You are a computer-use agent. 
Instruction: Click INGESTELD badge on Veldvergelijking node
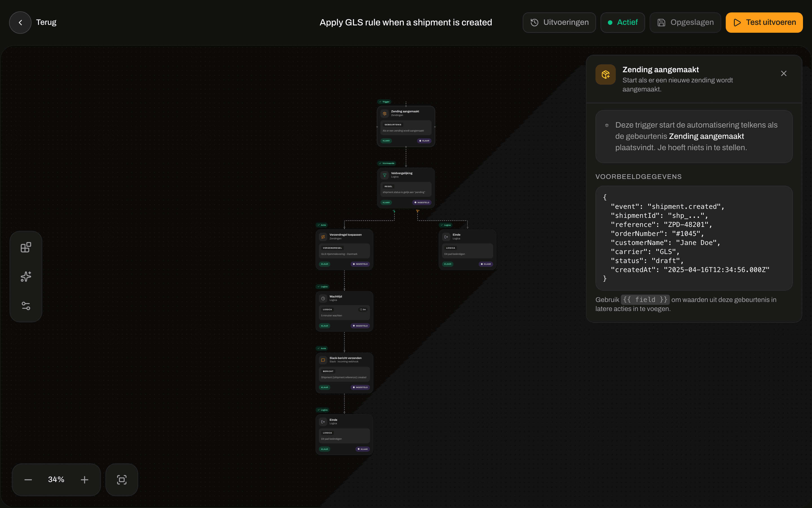click(x=422, y=202)
